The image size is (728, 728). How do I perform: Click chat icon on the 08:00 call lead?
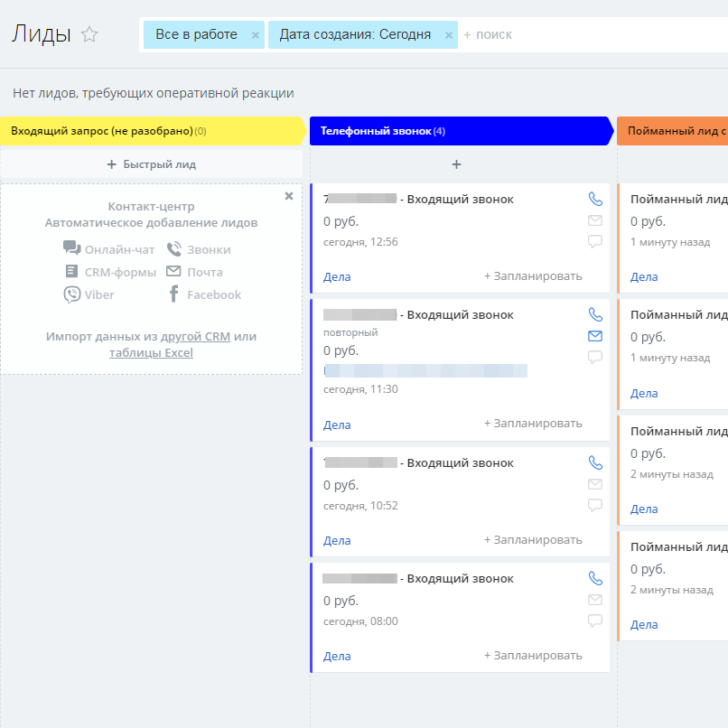[595, 621]
